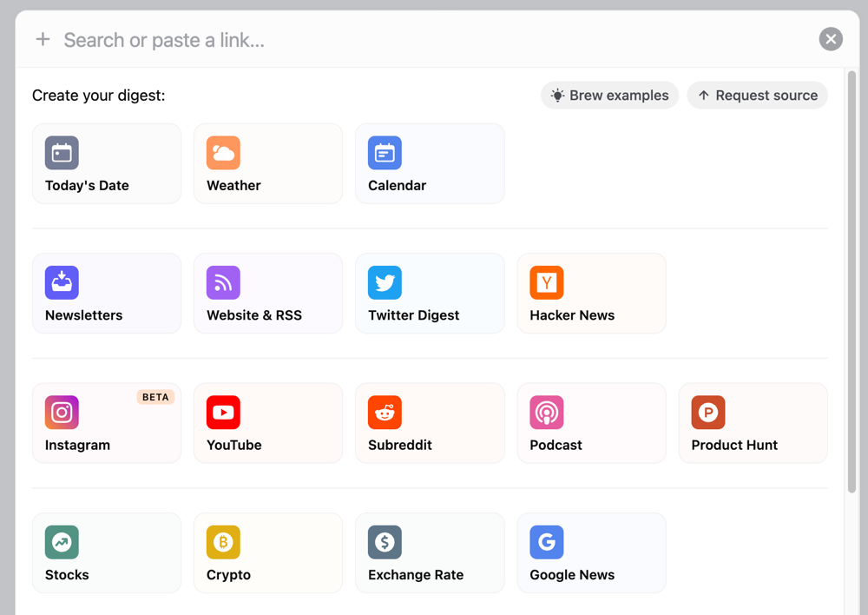Add the YouTube source

pos(268,423)
